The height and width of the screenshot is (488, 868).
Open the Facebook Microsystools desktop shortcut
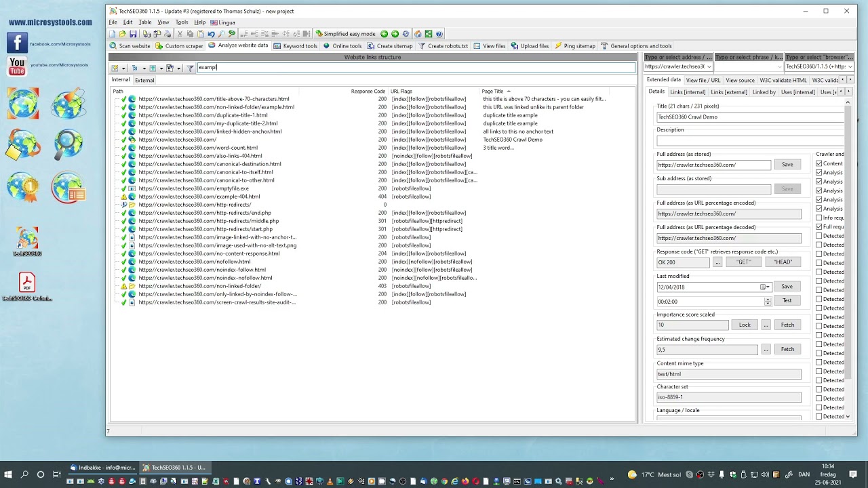tap(18, 43)
